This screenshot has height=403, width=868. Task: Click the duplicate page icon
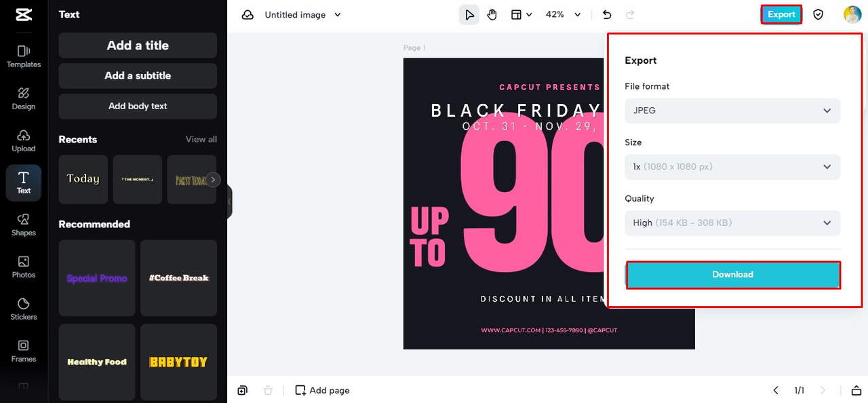(x=242, y=390)
